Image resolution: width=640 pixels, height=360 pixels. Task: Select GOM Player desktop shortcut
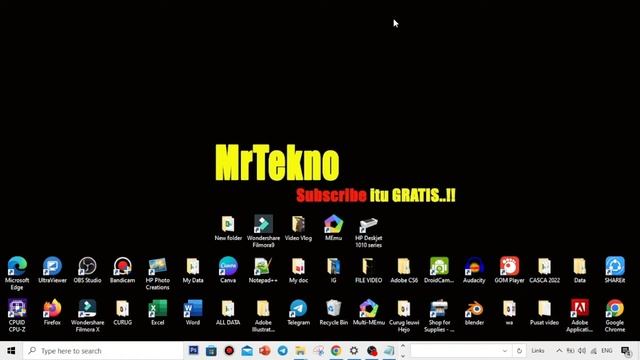(x=509, y=270)
